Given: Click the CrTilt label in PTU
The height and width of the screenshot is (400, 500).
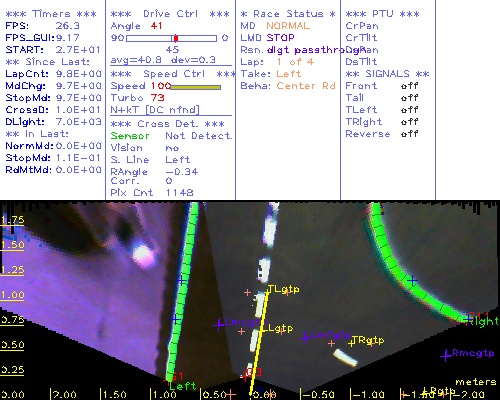Looking at the screenshot, I should 361,38.
